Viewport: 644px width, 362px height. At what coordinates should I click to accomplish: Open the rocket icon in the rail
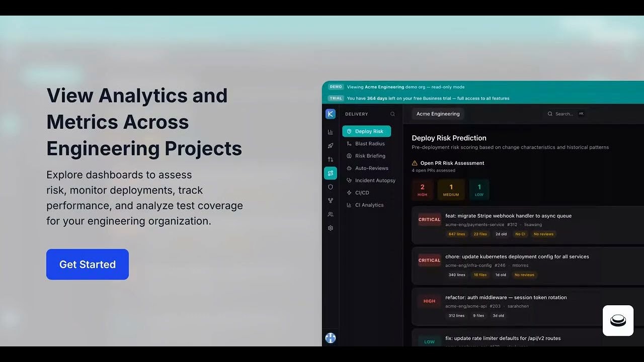pos(331,146)
